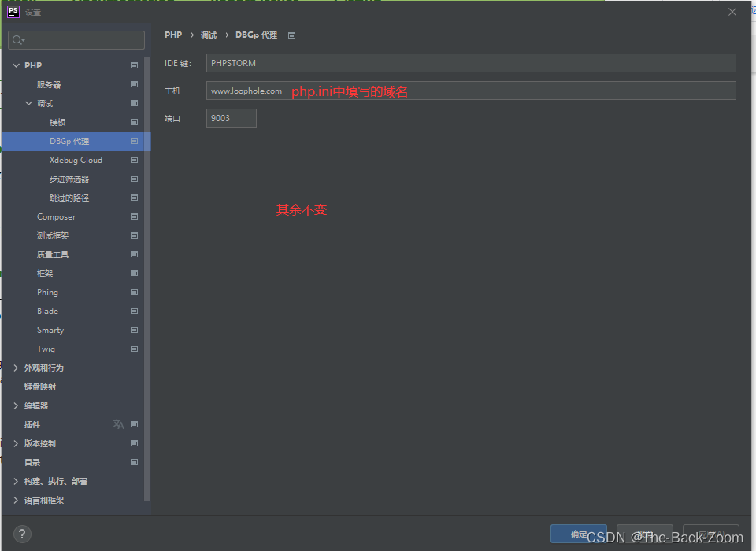Select 服务器 in the settings tree
The image size is (756, 551).
point(49,84)
